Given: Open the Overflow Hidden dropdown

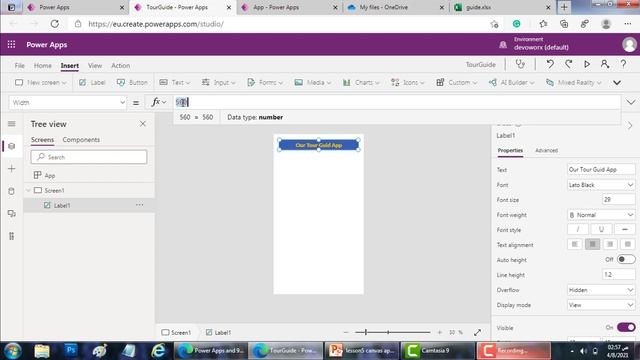Looking at the screenshot, I should tap(601, 290).
